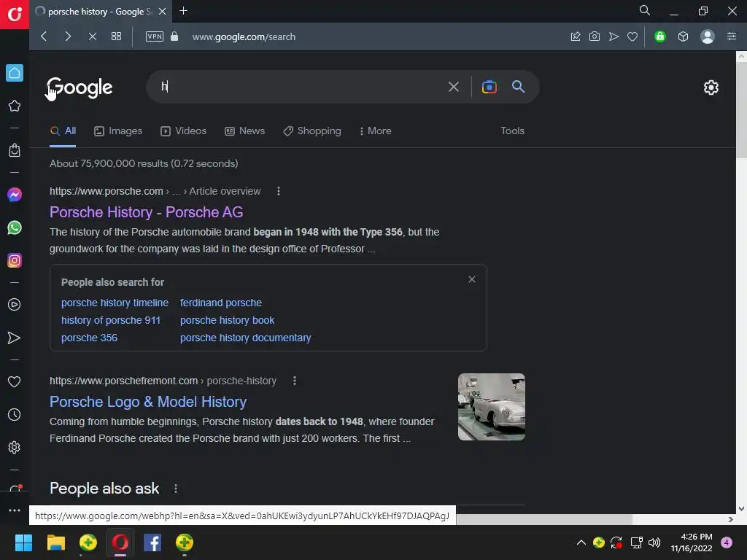Add a new tab with the plus button
Screen dimensions: 747x560
[183, 10]
